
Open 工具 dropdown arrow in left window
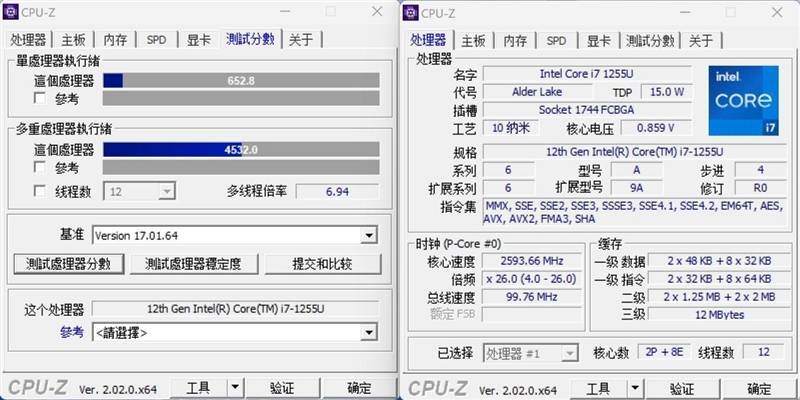point(235,389)
